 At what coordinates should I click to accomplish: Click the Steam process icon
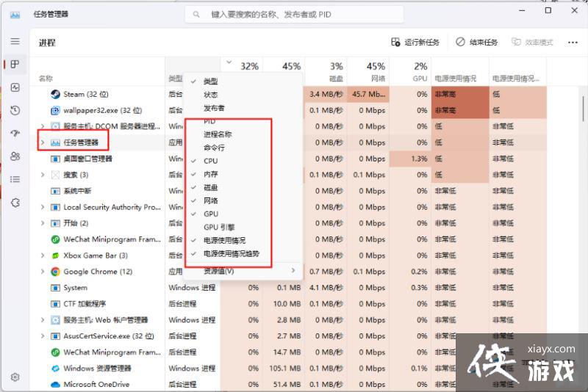coord(55,95)
